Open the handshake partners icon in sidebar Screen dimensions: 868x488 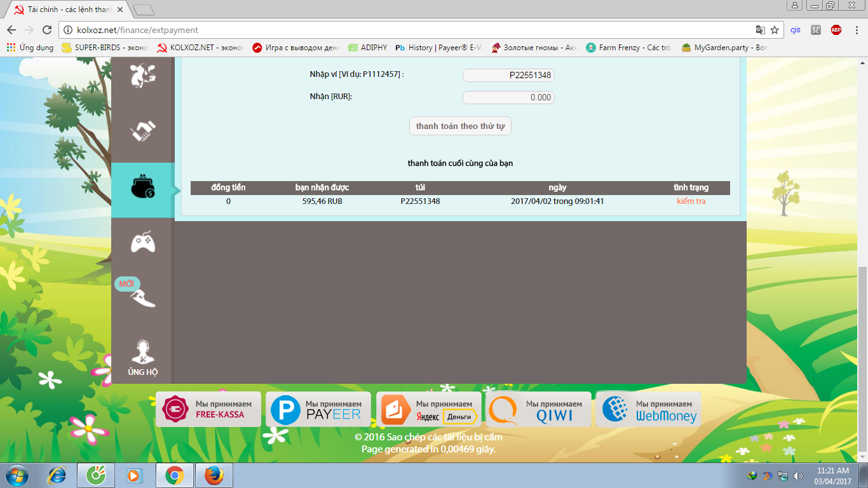[142, 131]
